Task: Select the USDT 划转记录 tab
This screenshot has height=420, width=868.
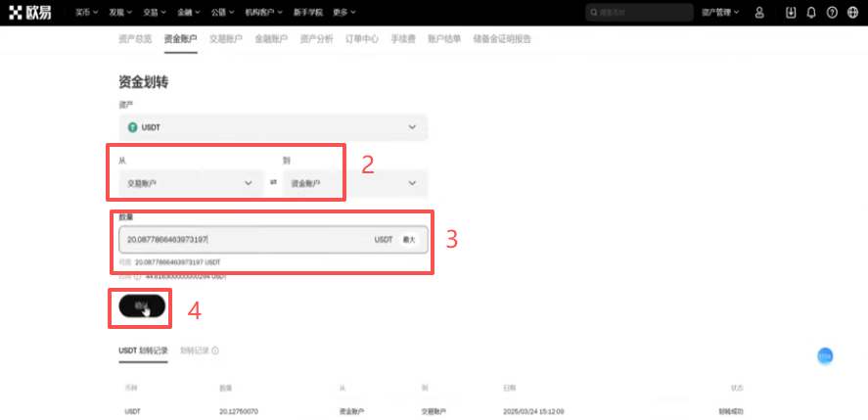Action: [143, 350]
